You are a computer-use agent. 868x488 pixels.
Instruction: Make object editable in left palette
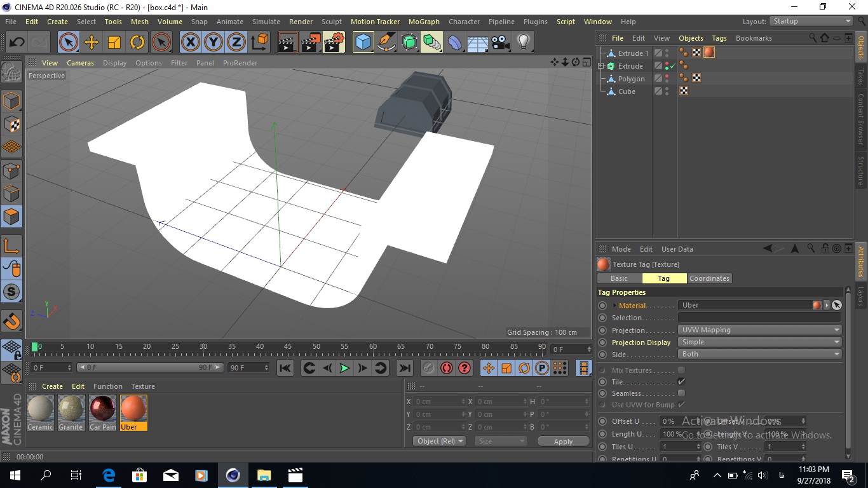tap(11, 72)
